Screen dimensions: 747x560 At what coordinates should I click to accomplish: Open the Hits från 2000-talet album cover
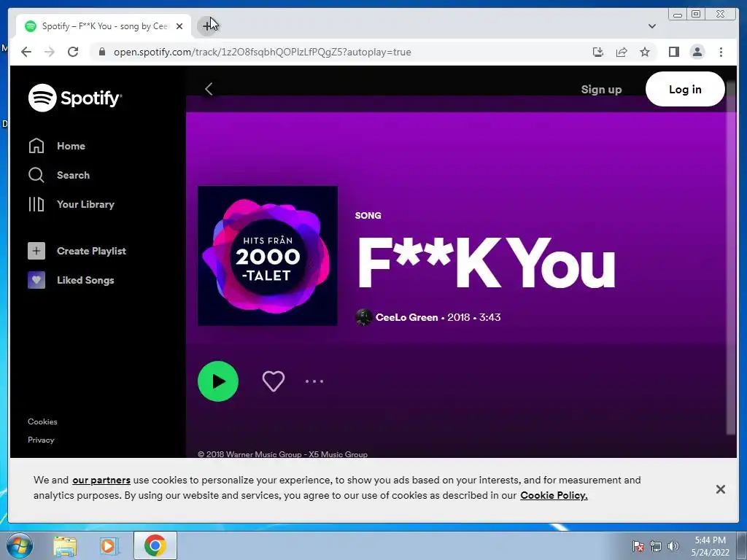(x=268, y=256)
